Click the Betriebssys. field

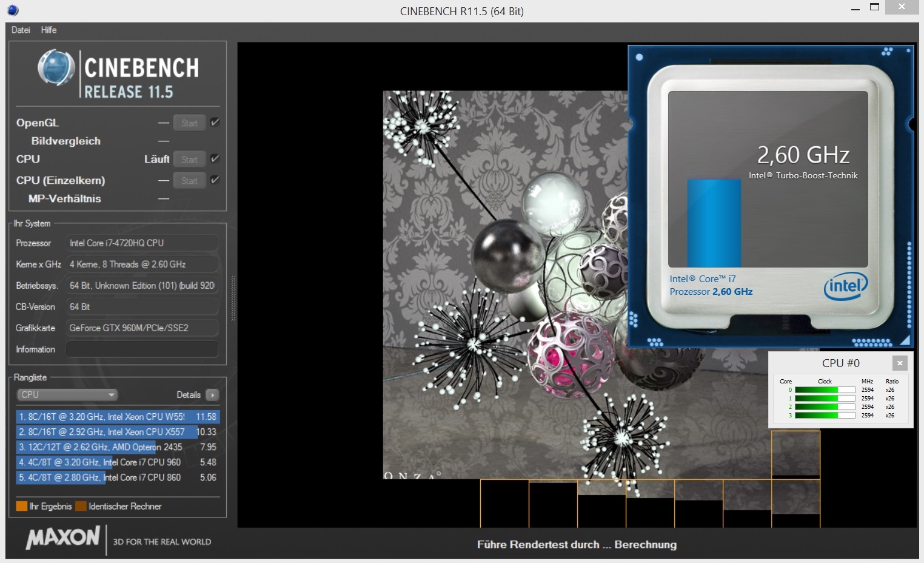tap(142, 285)
